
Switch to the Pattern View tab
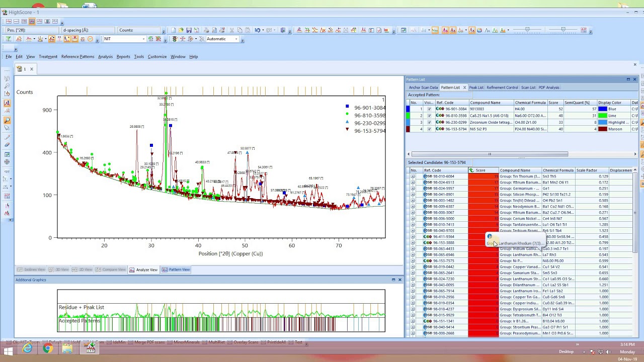coord(176,270)
